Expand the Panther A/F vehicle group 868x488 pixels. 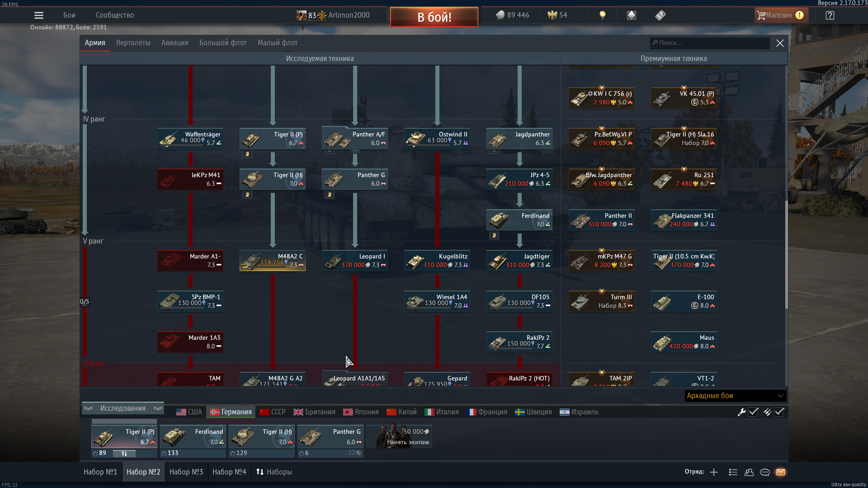click(355, 150)
